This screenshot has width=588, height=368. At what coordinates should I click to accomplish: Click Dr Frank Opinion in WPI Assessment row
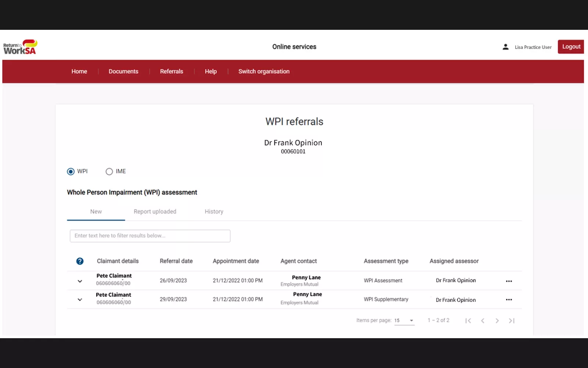[456, 280]
